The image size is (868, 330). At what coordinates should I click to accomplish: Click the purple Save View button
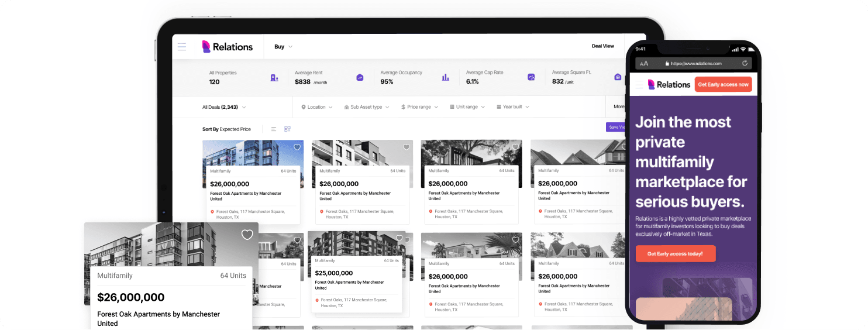(x=616, y=127)
